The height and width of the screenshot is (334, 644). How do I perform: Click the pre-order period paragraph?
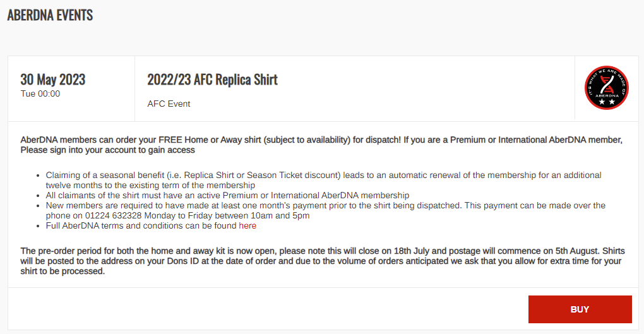point(323,261)
